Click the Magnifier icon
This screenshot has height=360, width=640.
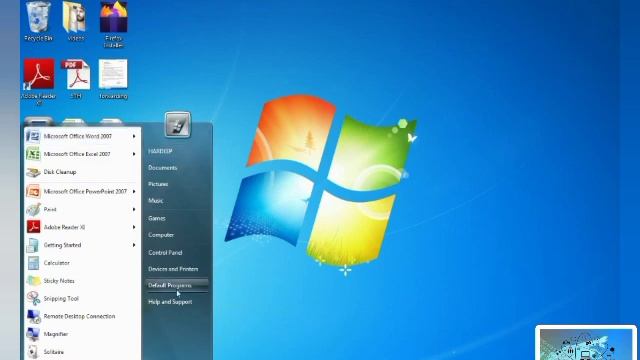tap(33, 334)
